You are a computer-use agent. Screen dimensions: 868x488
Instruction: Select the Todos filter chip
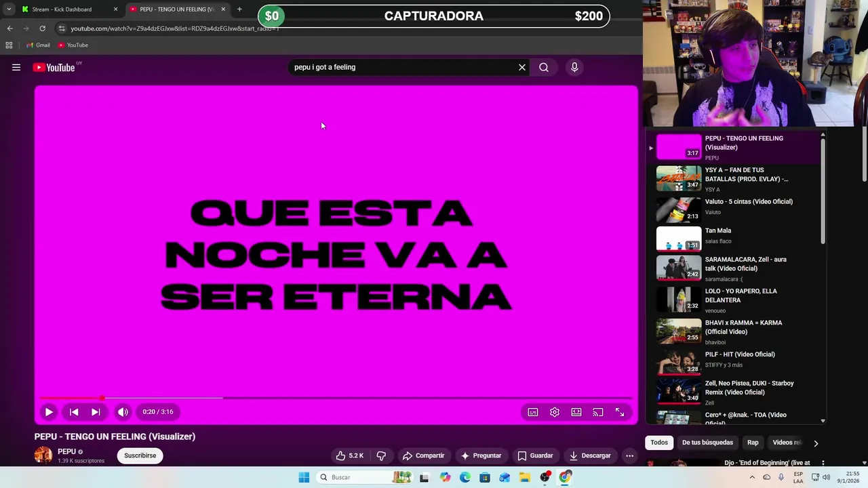(659, 443)
